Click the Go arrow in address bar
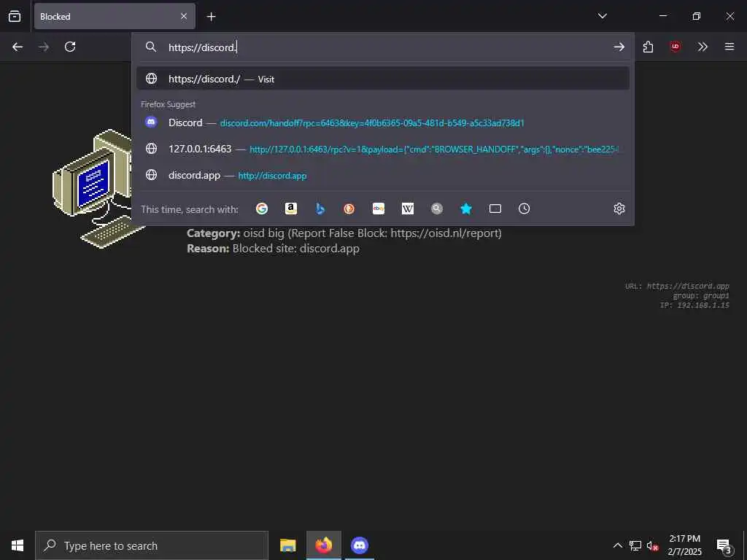747x560 pixels. coord(619,47)
